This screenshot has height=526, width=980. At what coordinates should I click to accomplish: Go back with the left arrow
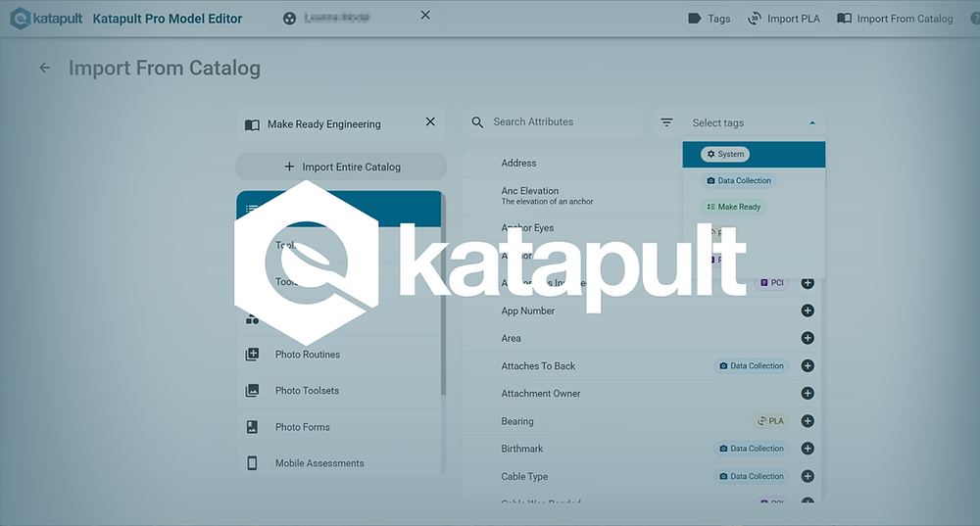(x=44, y=68)
